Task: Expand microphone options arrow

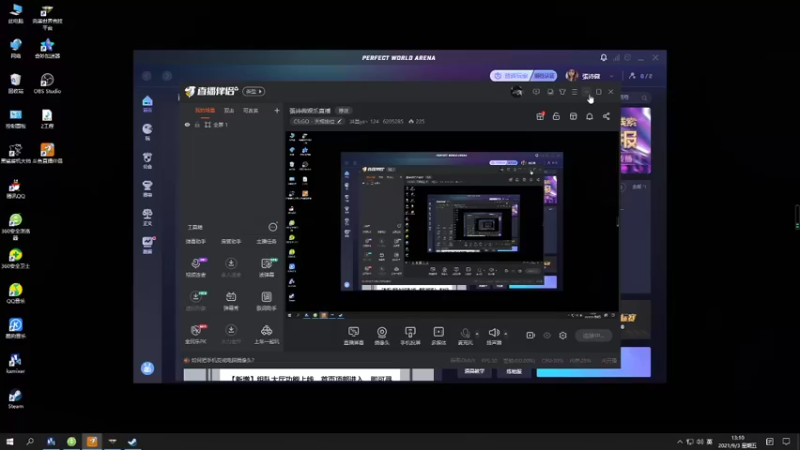Action: [x=477, y=334]
